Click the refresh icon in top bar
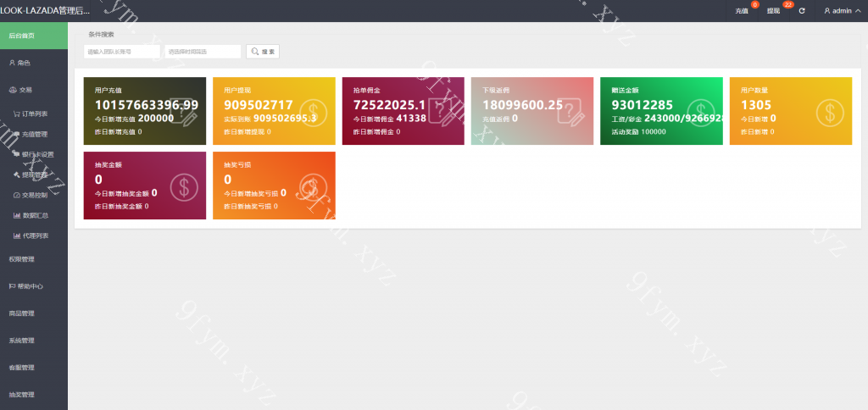The width and height of the screenshot is (868, 410). pos(802,11)
